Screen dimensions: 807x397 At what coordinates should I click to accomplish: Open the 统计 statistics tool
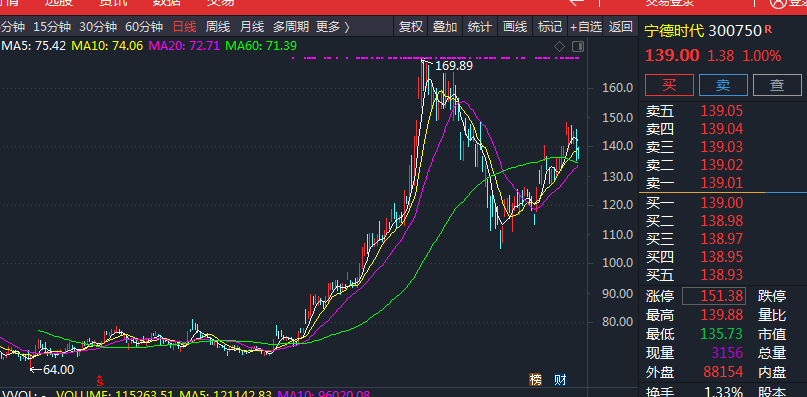(x=480, y=27)
